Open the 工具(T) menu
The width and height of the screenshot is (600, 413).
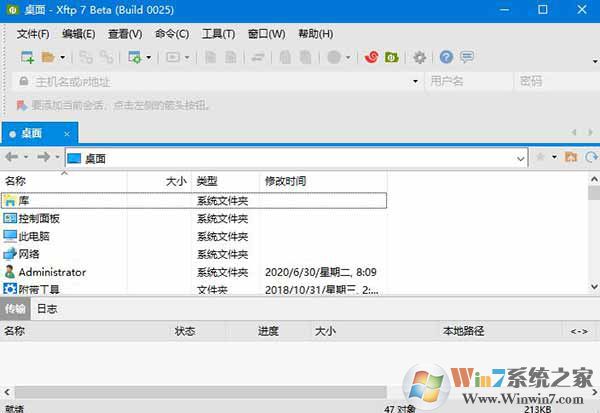(x=218, y=34)
